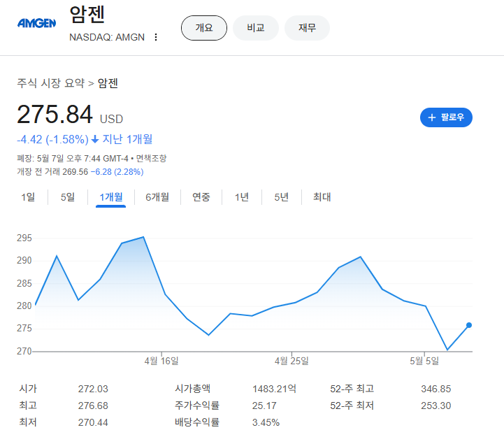504x437 pixels.
Task: Click the 52-주 최저 value 253.30
Action: 436,406
